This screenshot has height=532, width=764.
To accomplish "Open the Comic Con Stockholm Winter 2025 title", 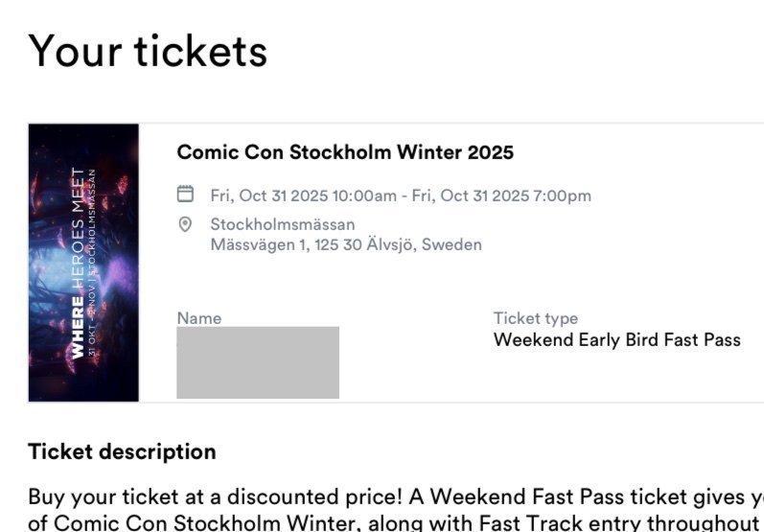I will tap(345, 152).
